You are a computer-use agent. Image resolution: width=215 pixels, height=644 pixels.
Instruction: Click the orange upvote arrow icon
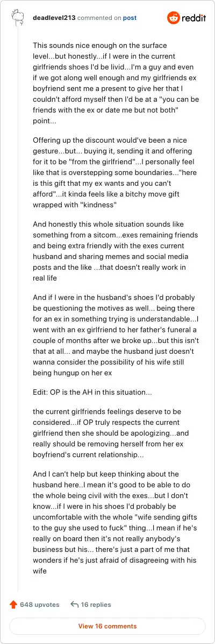click(x=13, y=605)
